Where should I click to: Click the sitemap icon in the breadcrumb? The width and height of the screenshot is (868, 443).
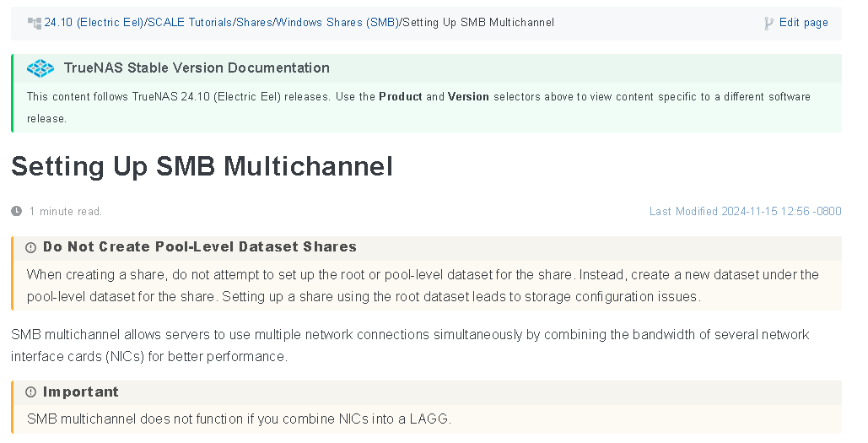click(35, 24)
